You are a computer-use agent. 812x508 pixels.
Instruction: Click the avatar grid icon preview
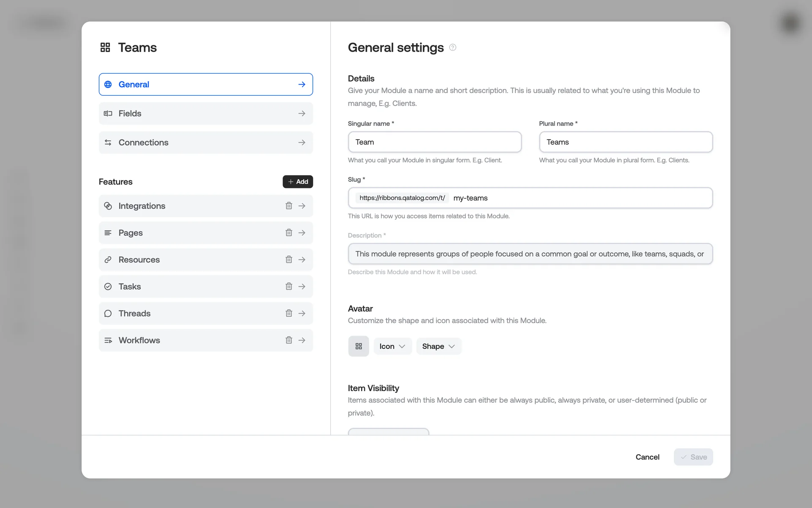click(359, 346)
